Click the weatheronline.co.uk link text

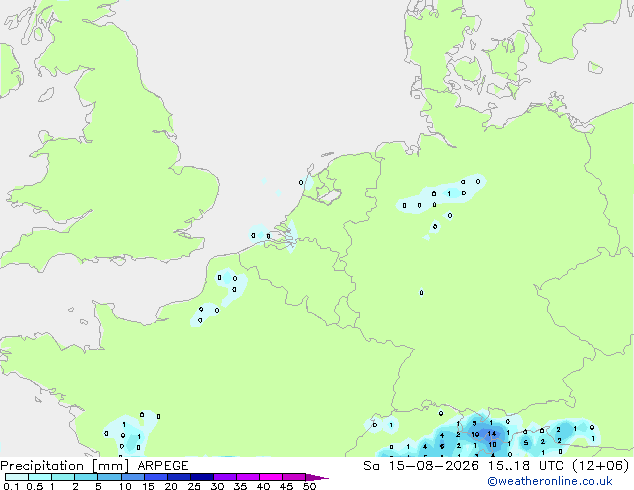pos(549,482)
